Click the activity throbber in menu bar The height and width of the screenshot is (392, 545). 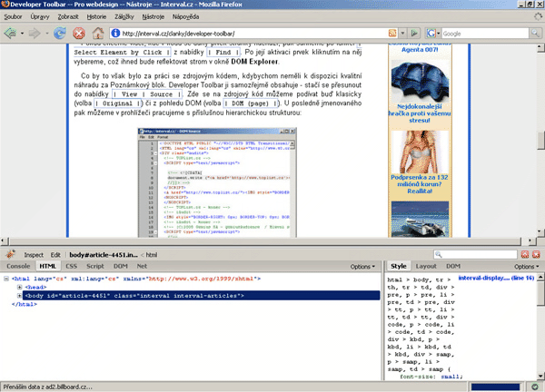click(538, 16)
